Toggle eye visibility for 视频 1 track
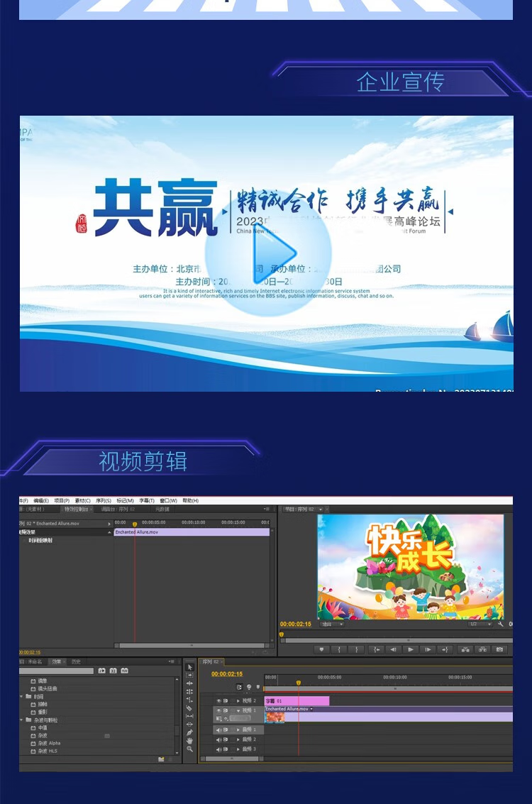This screenshot has width=532, height=804. click(x=219, y=710)
